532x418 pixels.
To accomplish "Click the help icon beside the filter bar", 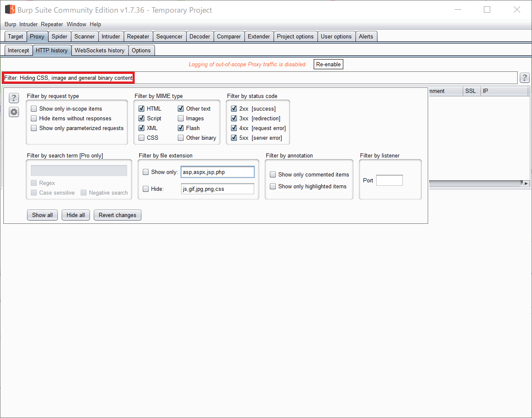I will tap(524, 78).
